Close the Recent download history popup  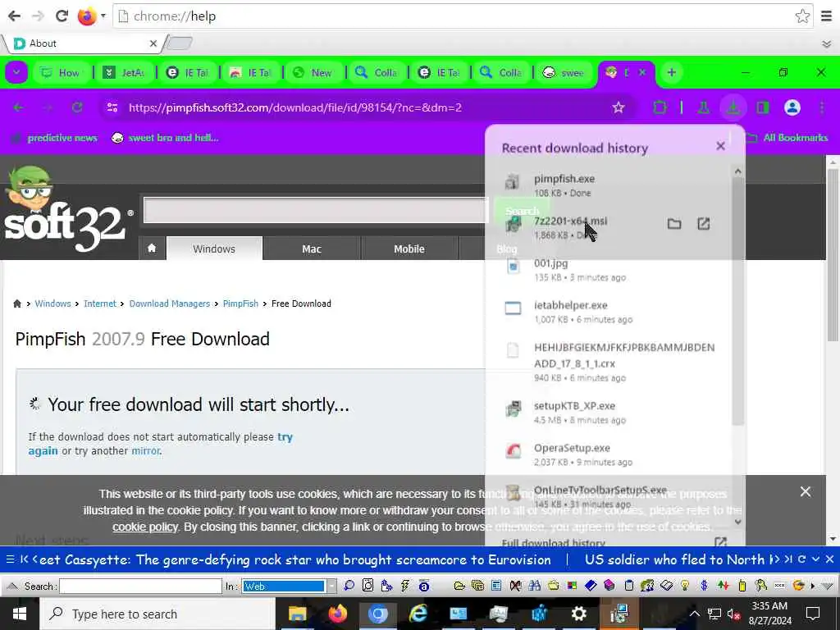point(720,146)
